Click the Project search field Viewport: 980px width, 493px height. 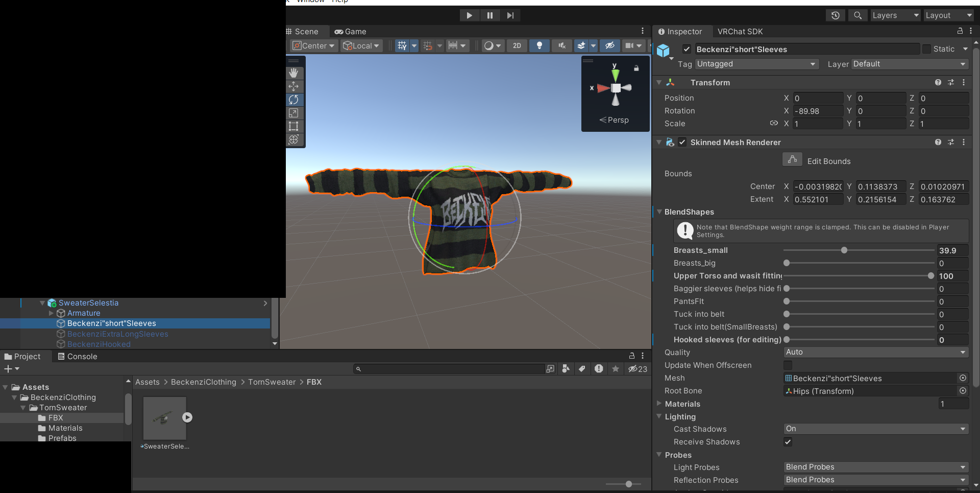pos(450,369)
